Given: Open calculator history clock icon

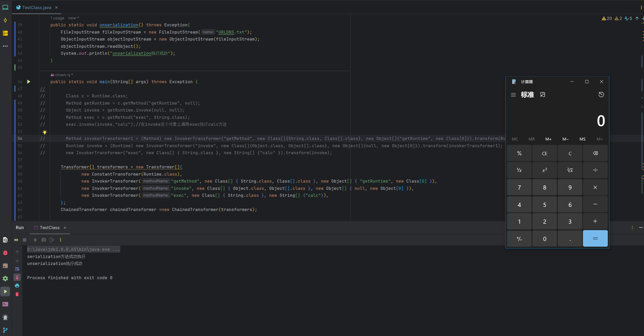Looking at the screenshot, I should [x=601, y=95].
